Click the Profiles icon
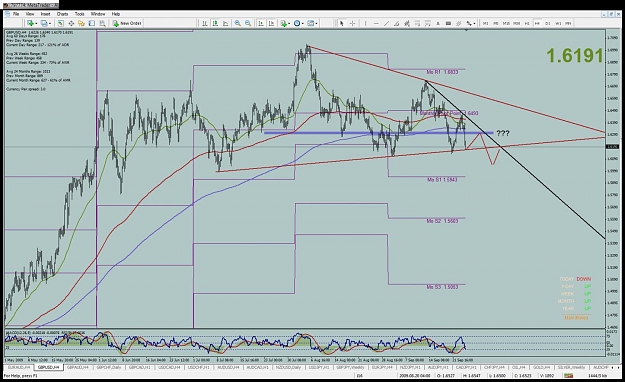The image size is (625, 382). point(44,24)
